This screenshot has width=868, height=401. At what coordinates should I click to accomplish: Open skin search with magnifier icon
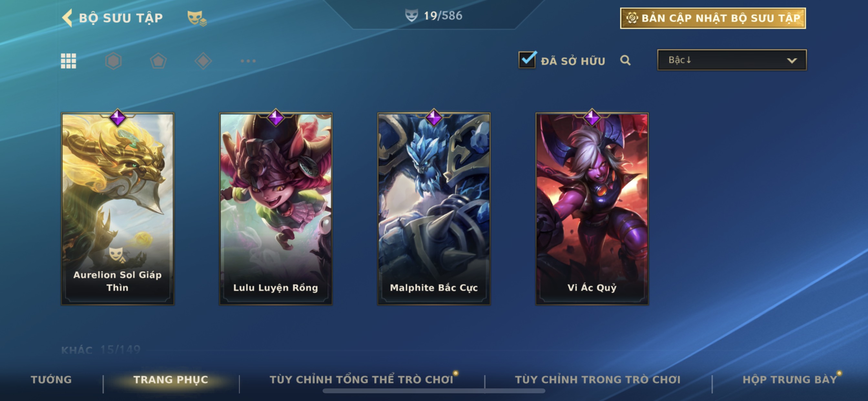point(625,60)
